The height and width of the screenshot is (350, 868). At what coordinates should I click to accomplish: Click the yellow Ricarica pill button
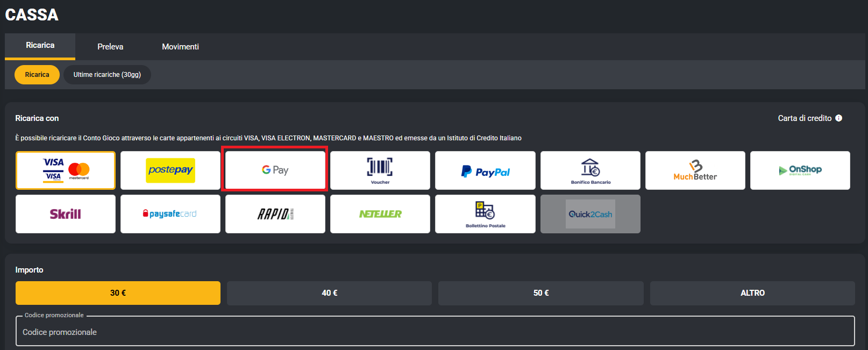pyautogui.click(x=37, y=75)
